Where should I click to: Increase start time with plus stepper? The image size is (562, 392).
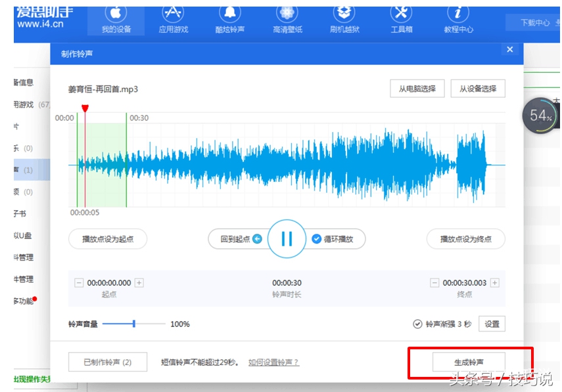(139, 283)
